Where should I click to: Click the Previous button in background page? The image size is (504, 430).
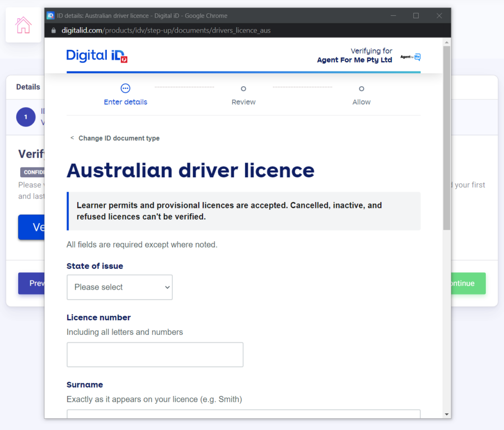[31, 283]
